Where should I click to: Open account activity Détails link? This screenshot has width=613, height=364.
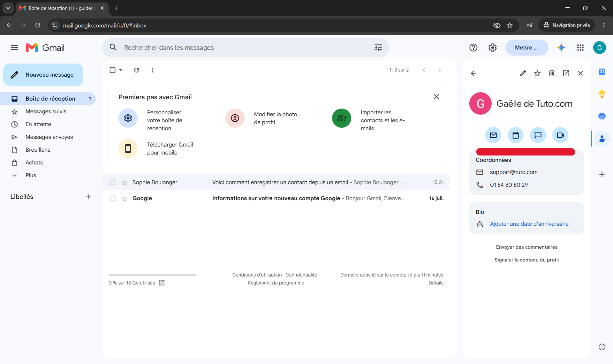(x=436, y=283)
